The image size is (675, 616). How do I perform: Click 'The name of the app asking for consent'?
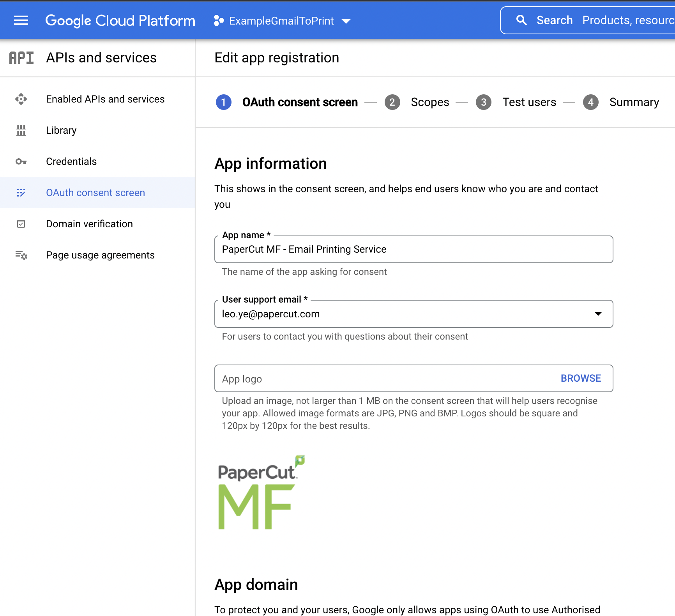pos(304,272)
